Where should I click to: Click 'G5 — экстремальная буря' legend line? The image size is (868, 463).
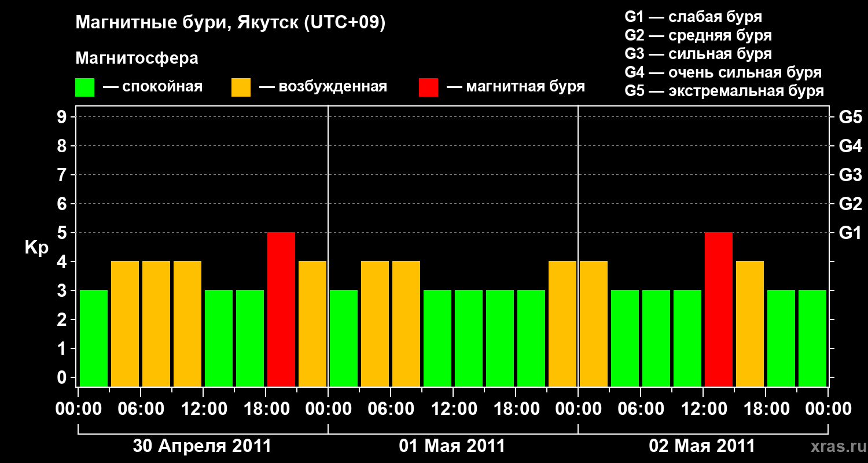724,91
